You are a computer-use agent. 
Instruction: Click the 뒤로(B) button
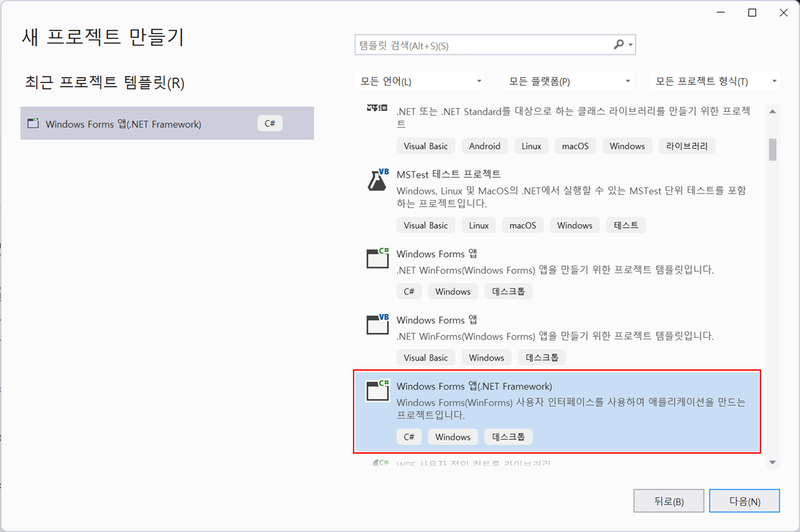coord(669,501)
